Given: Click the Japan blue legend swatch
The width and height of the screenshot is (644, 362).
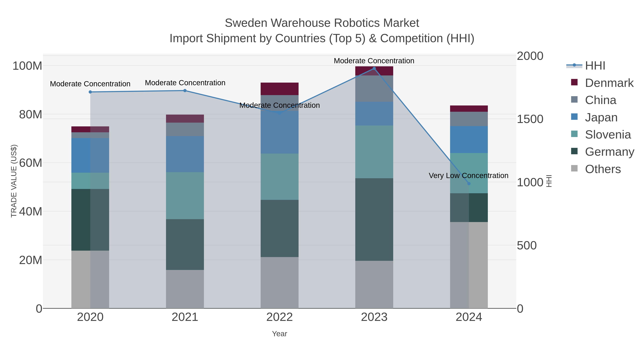Looking at the screenshot, I should (574, 117).
